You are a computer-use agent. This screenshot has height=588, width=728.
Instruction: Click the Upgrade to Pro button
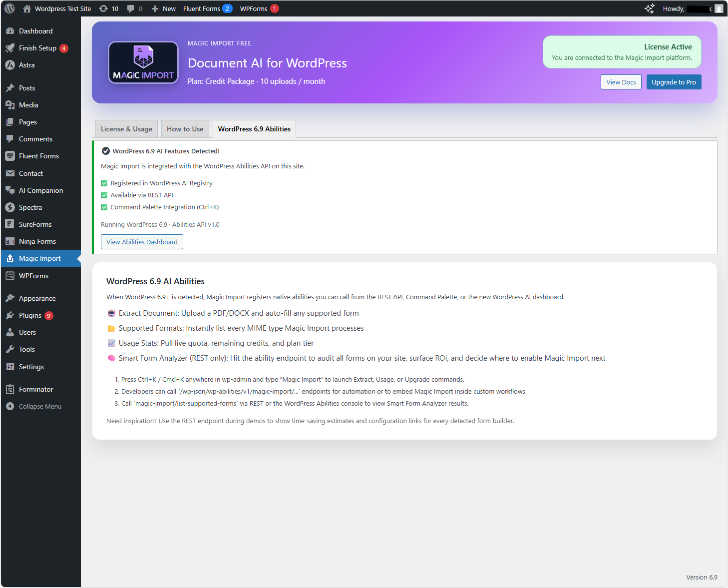tap(674, 82)
